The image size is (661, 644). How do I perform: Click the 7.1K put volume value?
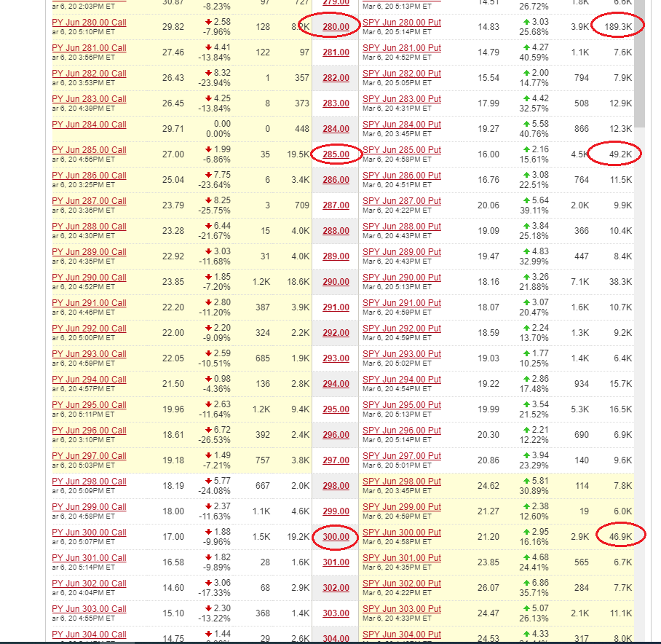point(580,281)
